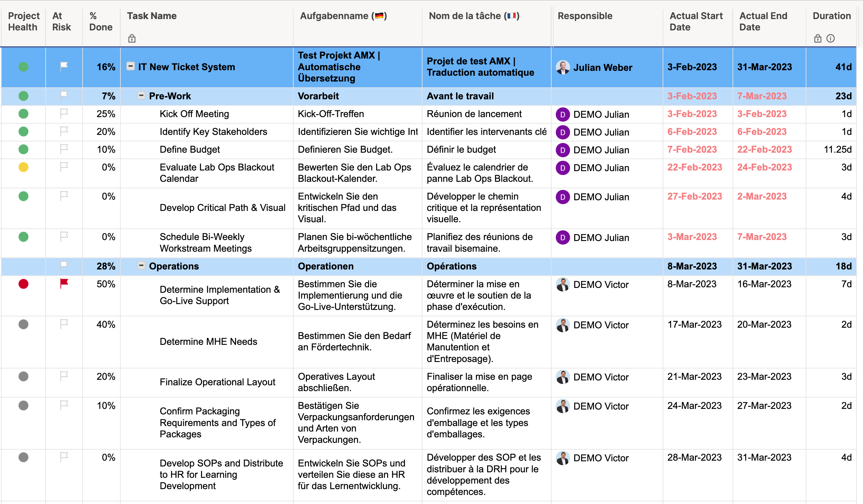
Task: Click the Responsible column header
Action: tap(585, 16)
